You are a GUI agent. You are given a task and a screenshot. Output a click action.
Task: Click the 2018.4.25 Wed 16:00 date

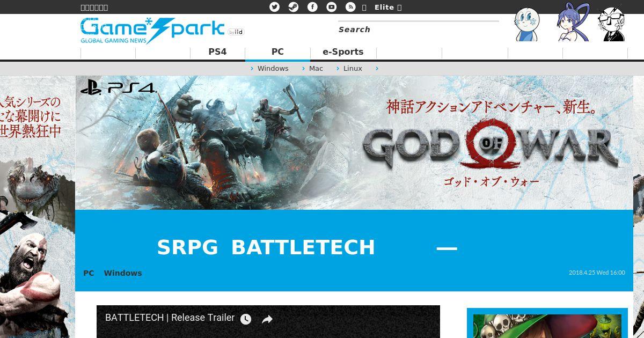[597, 273]
